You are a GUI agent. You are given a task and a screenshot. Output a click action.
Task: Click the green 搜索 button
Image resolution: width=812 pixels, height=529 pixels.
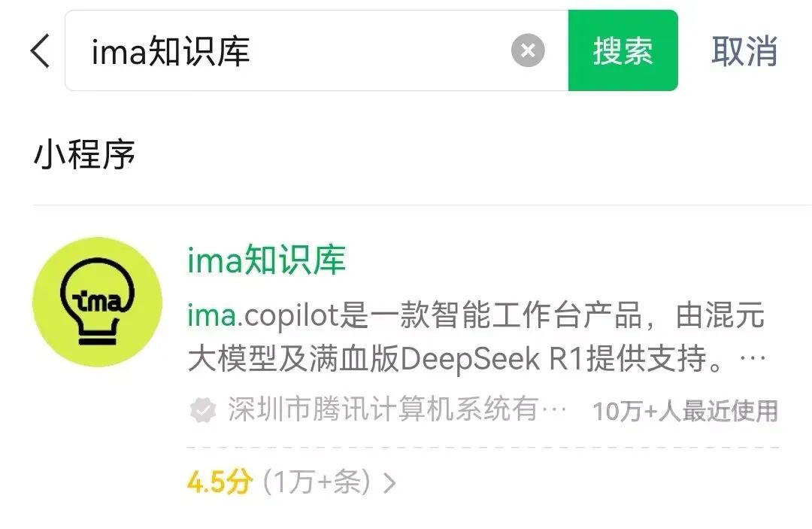[623, 50]
